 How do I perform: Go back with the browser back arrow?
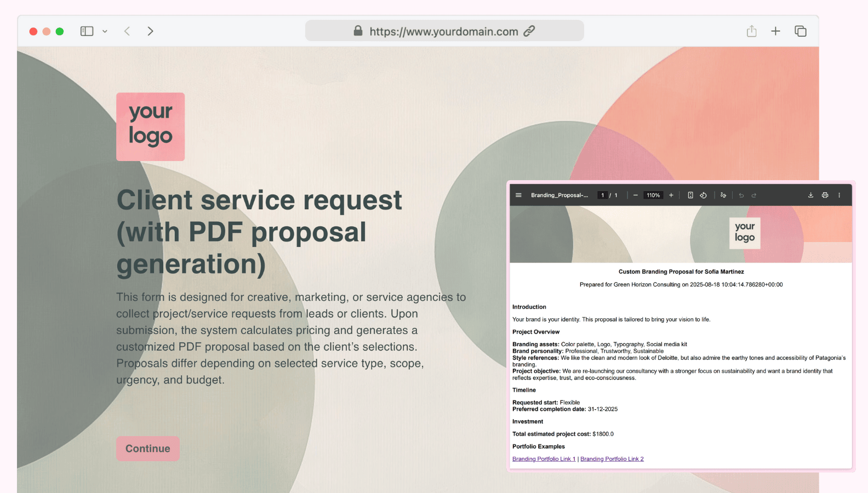tap(127, 31)
